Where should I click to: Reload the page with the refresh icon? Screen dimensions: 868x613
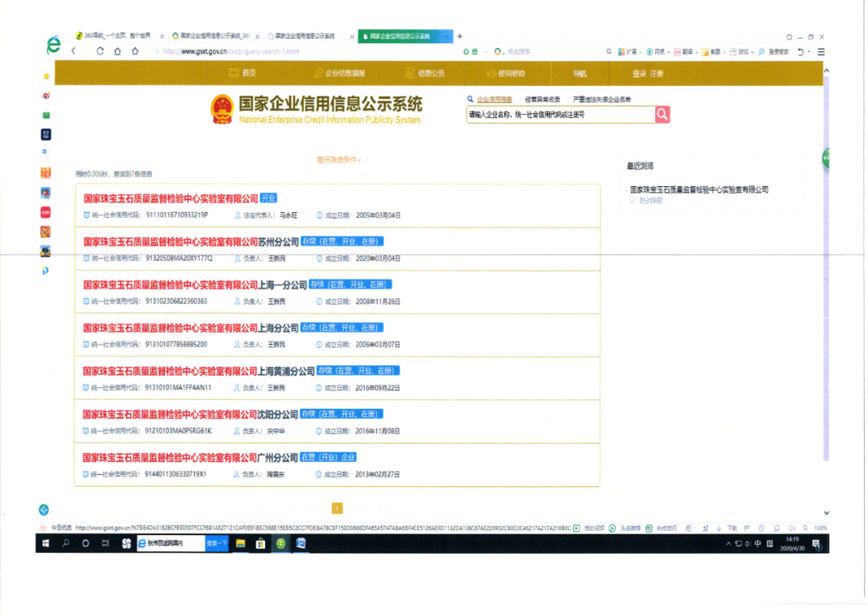[100, 51]
